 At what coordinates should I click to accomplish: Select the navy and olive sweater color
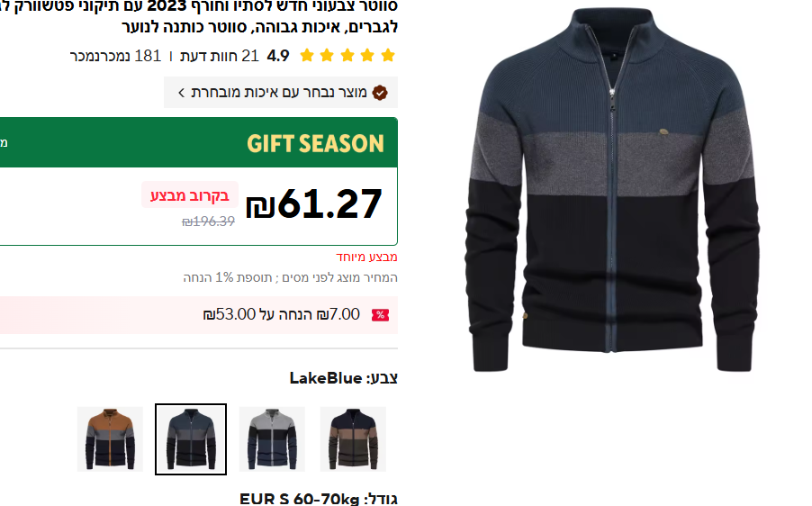tap(353, 439)
